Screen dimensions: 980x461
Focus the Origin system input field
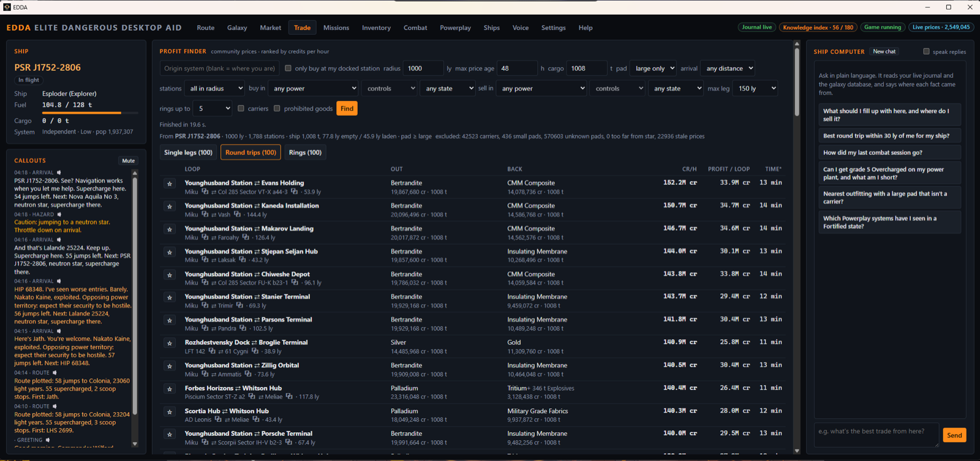tap(219, 68)
